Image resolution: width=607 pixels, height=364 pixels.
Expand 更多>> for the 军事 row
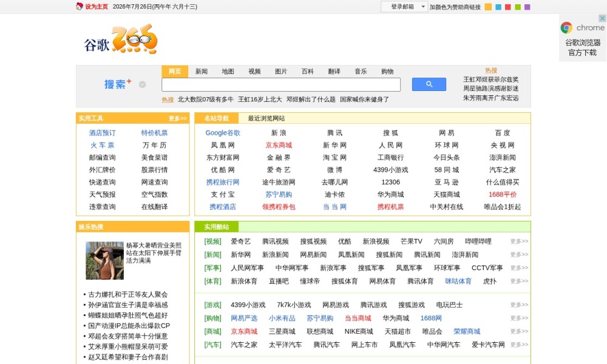click(x=519, y=268)
